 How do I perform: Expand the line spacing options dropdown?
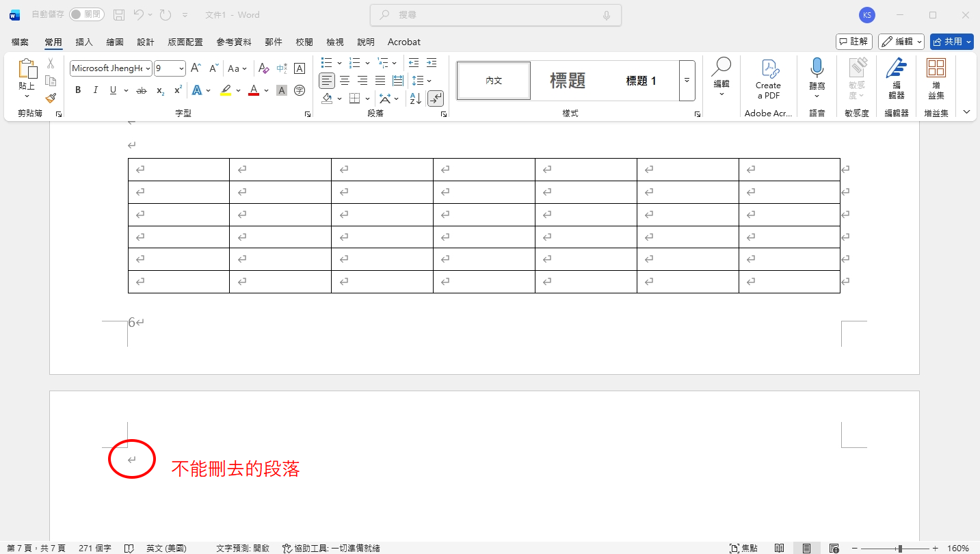(x=429, y=80)
